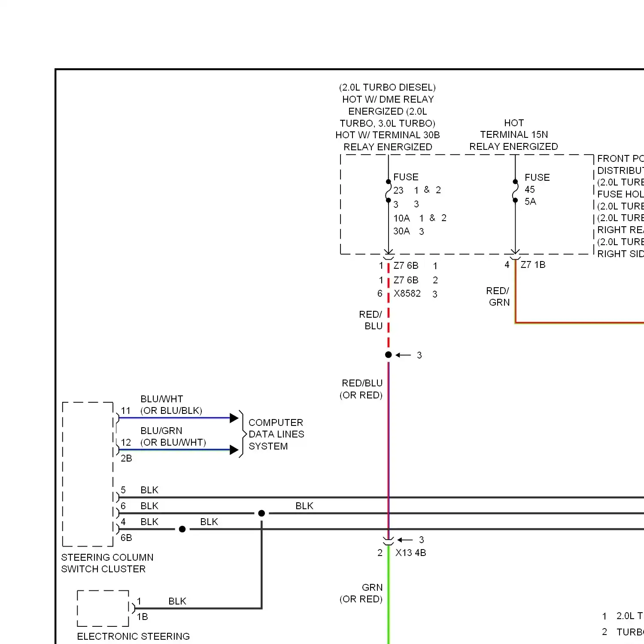Click the arrowhead ending the pin 12 wire
The width and height of the screenshot is (644, 644).
click(x=234, y=450)
